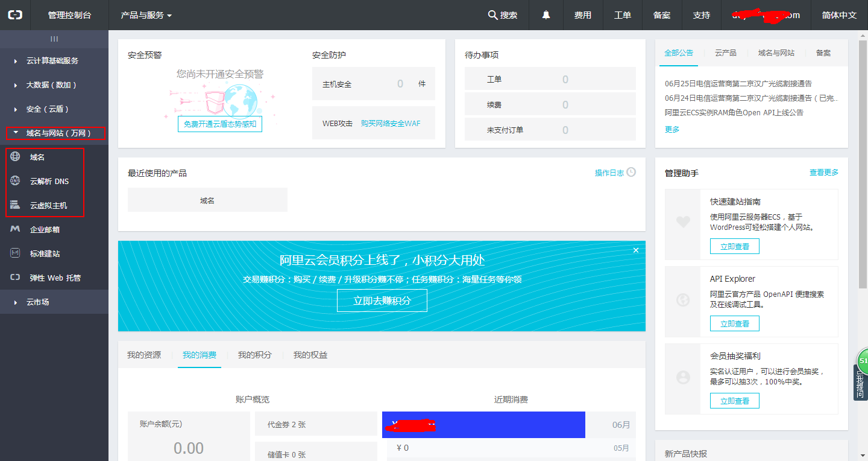Click the 会员抽奖福利 user icon
Image resolution: width=868 pixels, height=461 pixels.
pos(683,377)
